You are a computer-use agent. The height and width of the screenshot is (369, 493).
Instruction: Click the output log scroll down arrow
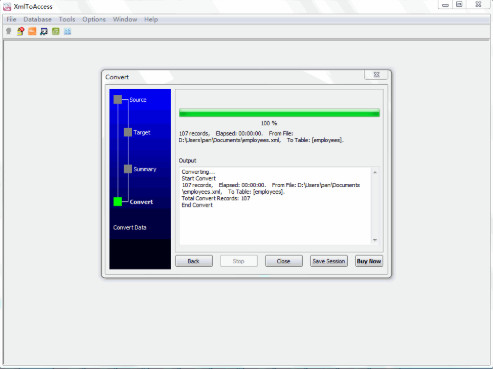pos(375,240)
